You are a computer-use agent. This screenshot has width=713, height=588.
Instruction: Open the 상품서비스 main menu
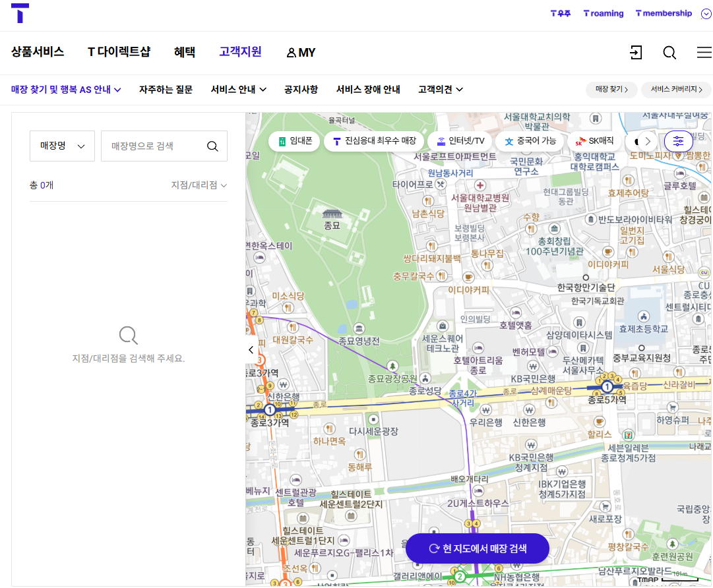(38, 52)
